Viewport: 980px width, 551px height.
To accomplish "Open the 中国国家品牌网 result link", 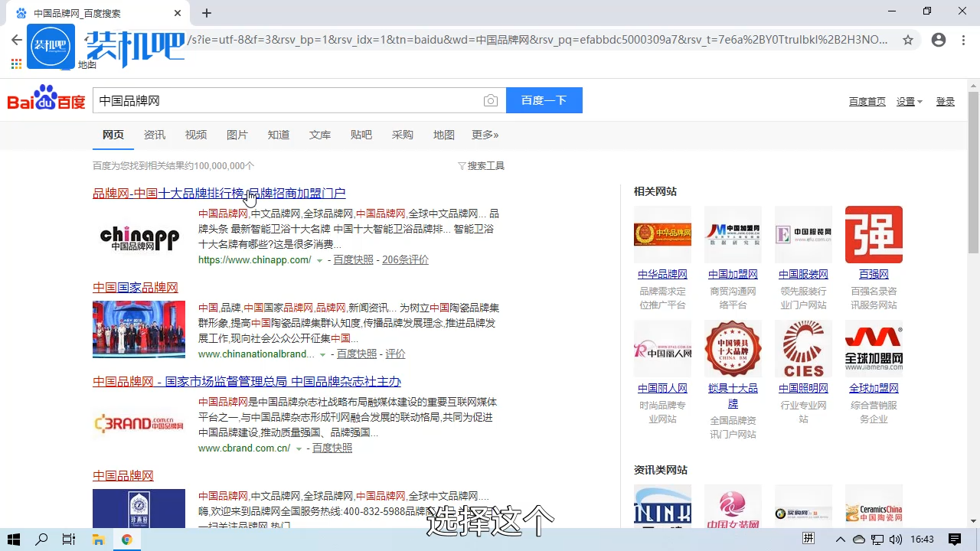I will coord(135,287).
